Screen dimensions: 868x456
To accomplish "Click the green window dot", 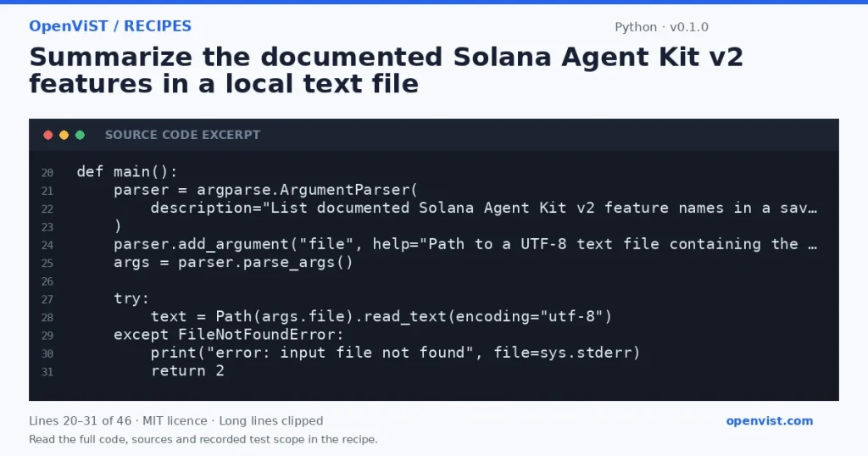I will (x=81, y=135).
